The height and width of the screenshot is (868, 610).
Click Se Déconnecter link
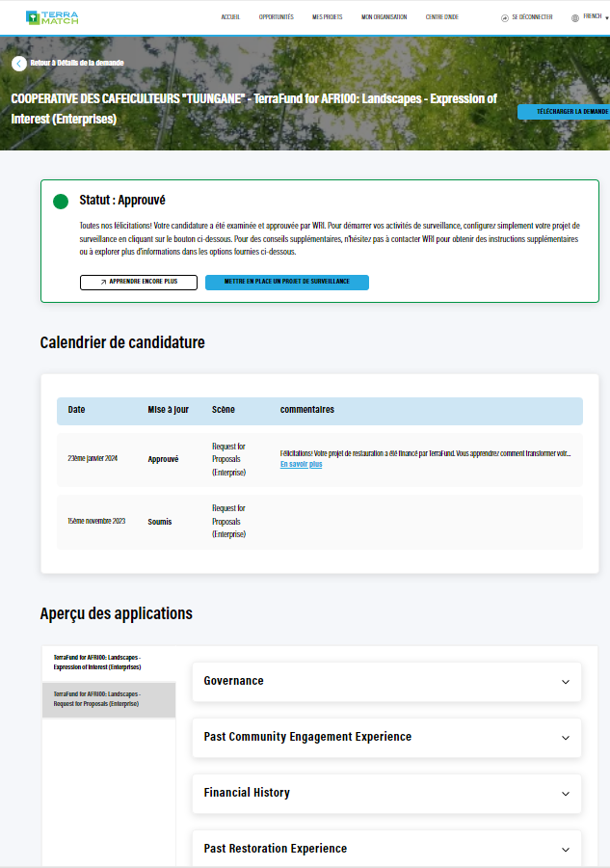(532, 17)
